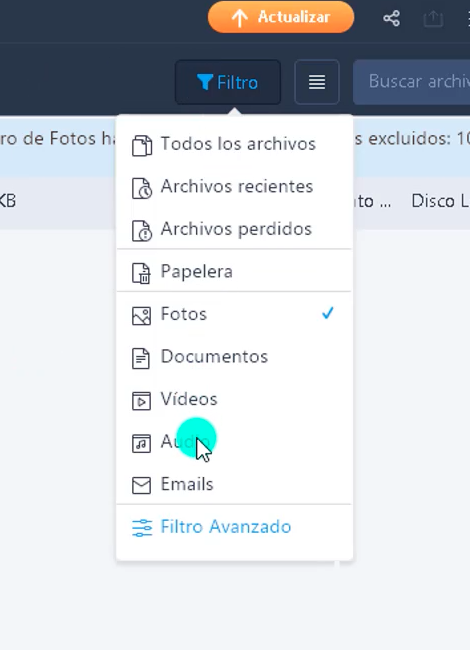This screenshot has width=470, height=650.
Task: Click the share icon in top bar
Action: pyautogui.click(x=391, y=18)
